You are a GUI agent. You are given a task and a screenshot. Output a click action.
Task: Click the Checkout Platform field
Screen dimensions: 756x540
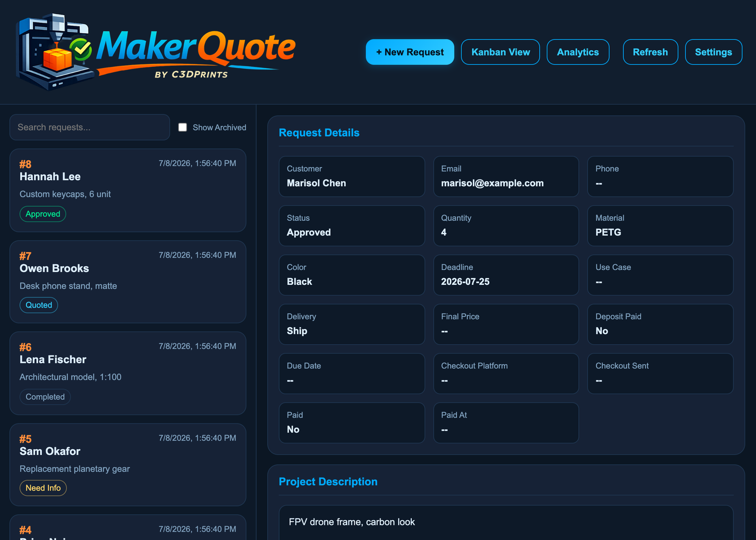tap(506, 374)
